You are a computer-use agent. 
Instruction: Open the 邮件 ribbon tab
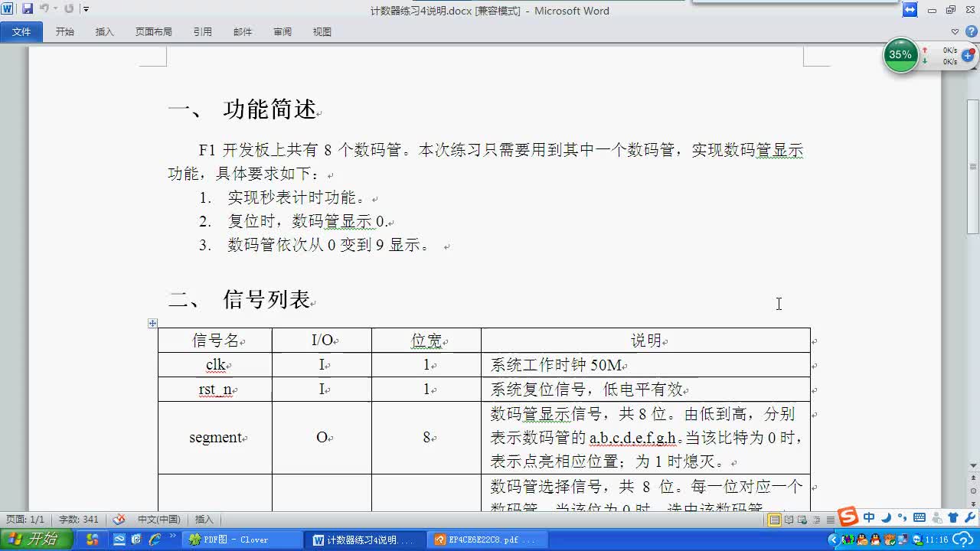[x=243, y=32]
